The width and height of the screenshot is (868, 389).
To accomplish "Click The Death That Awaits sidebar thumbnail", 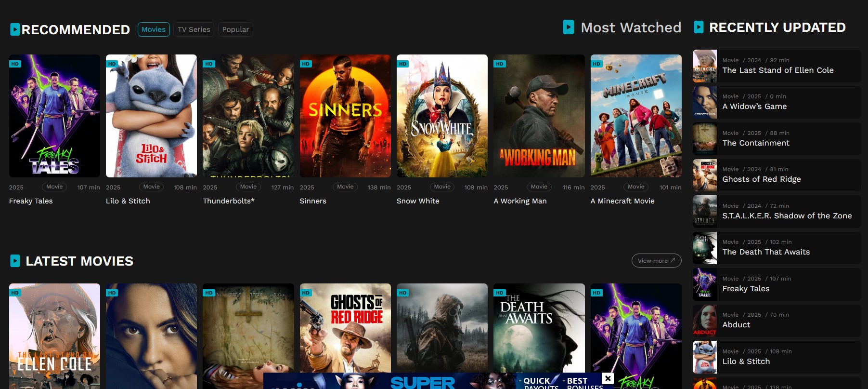I will tap(705, 248).
